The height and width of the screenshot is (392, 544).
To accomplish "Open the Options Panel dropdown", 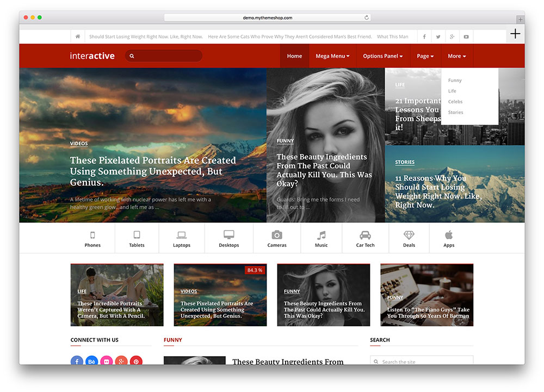I will pyautogui.click(x=382, y=55).
